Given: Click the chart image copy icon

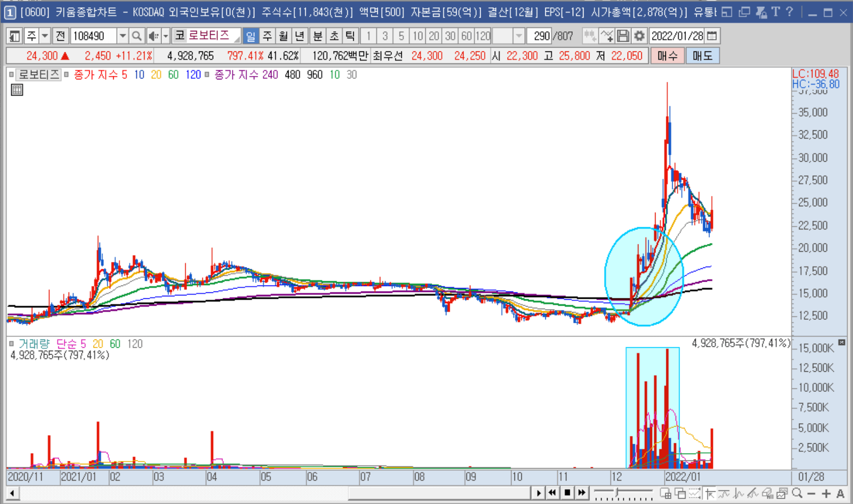Looking at the screenshot, I should pos(782,493).
